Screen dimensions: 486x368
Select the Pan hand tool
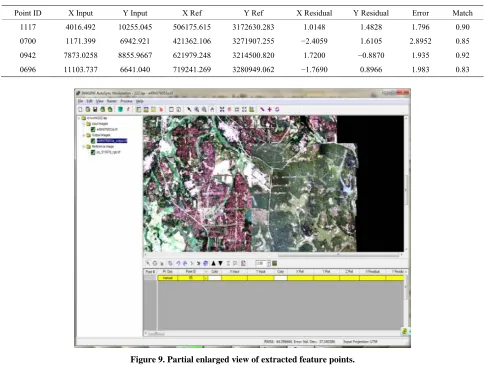point(212,109)
